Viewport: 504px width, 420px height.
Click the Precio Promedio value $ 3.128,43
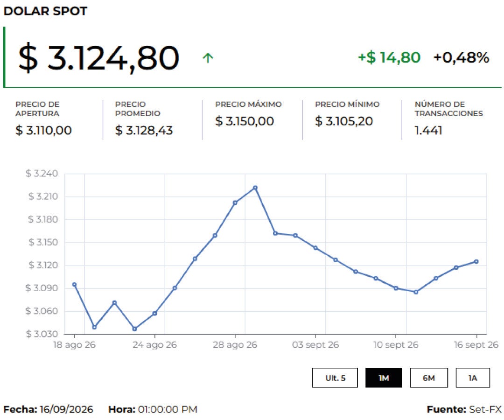[144, 130]
